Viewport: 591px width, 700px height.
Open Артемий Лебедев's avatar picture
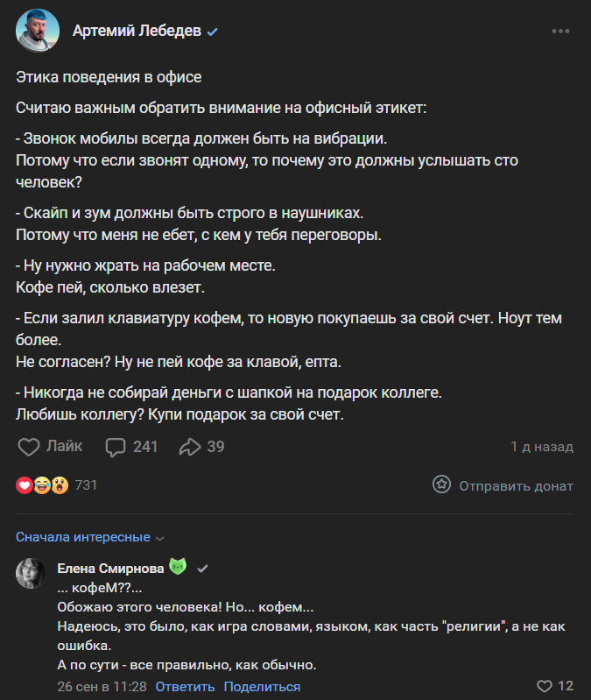pyautogui.click(x=38, y=32)
